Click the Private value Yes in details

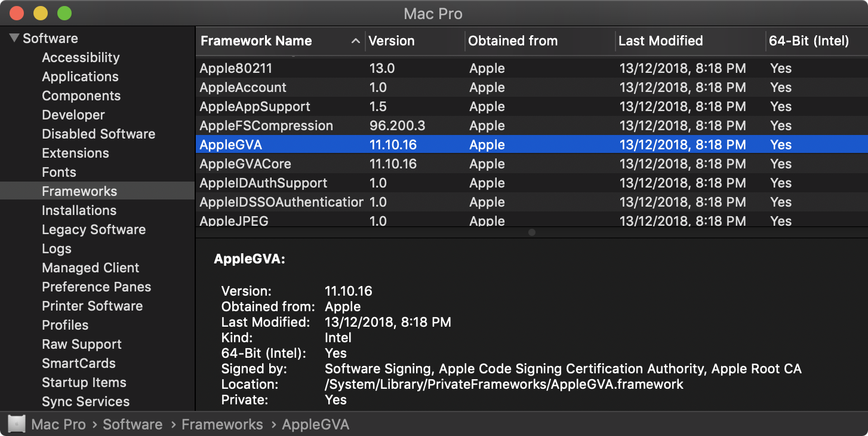(335, 400)
